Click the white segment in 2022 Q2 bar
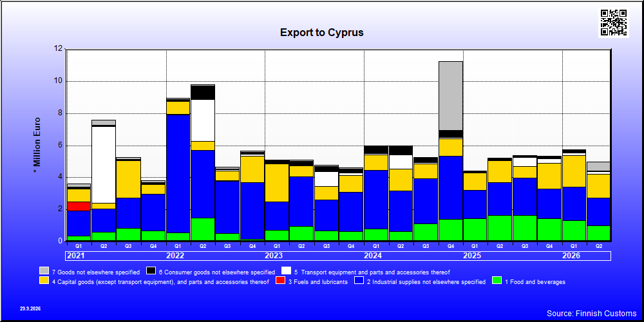Image resolution: width=644 pixels, height=322 pixels. (x=202, y=120)
